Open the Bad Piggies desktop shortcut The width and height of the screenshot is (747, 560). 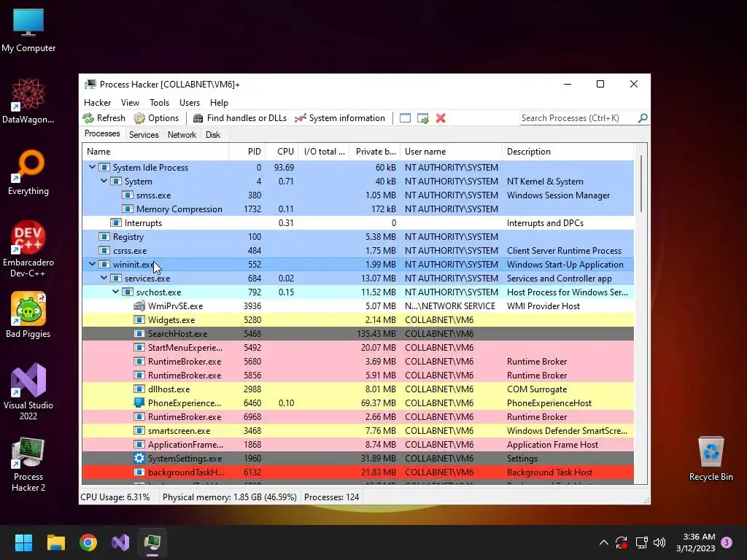click(x=28, y=315)
